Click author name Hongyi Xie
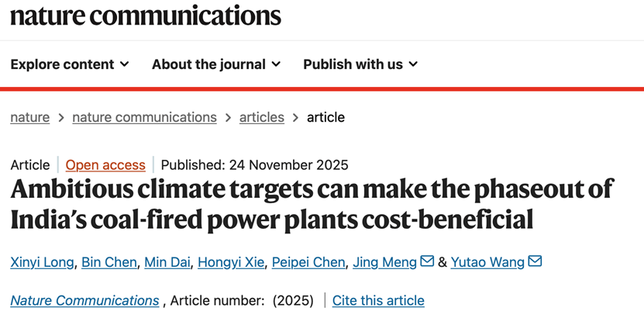 (229, 262)
